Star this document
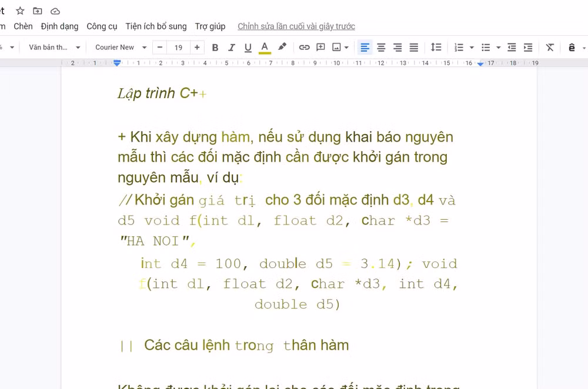 point(20,11)
